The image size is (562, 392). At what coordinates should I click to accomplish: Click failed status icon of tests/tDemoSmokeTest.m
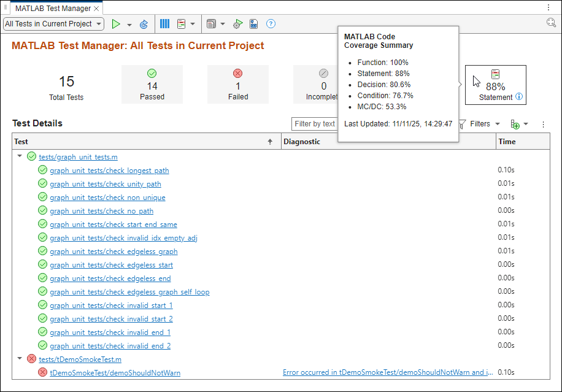(31, 359)
